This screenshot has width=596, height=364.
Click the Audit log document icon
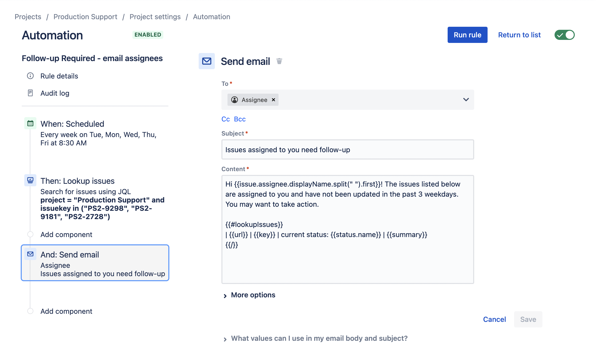coord(30,93)
